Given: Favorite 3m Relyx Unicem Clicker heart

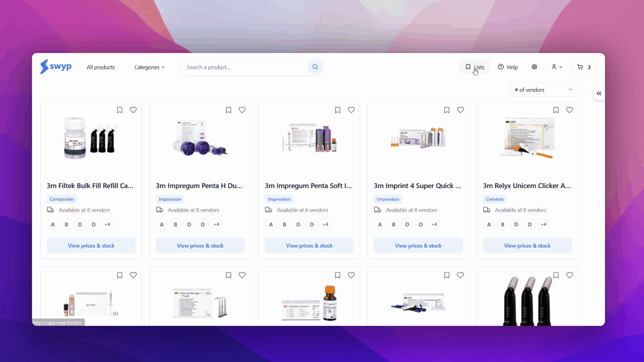Looking at the screenshot, I should tap(570, 110).
